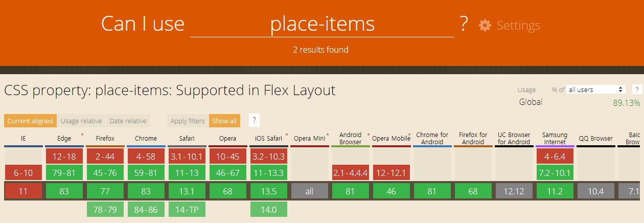Screen dimensions: 644x223
Task: Click the Samsung Internet column header
Action: (555, 139)
